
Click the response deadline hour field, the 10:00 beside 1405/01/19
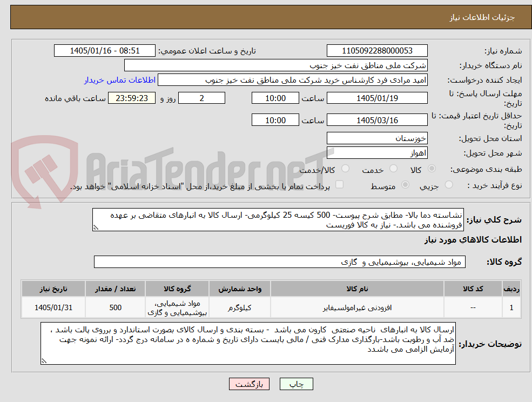(275, 98)
